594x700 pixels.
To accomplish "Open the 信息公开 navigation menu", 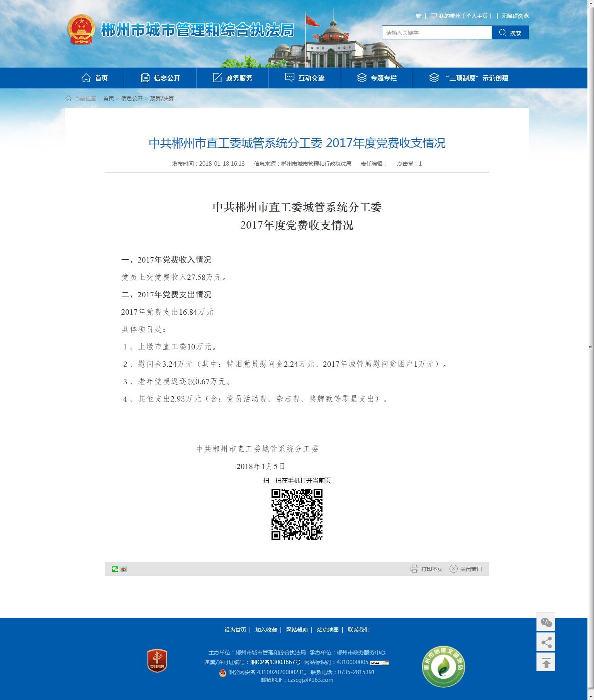I will coord(160,78).
